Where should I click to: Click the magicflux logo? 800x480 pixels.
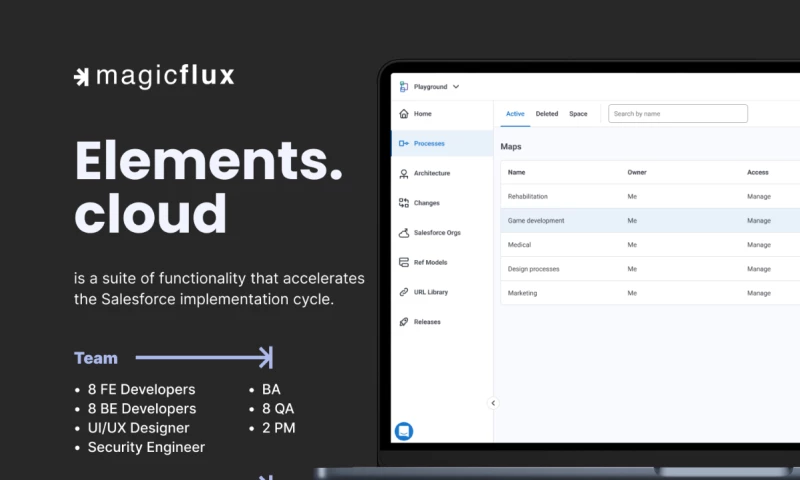click(x=154, y=76)
